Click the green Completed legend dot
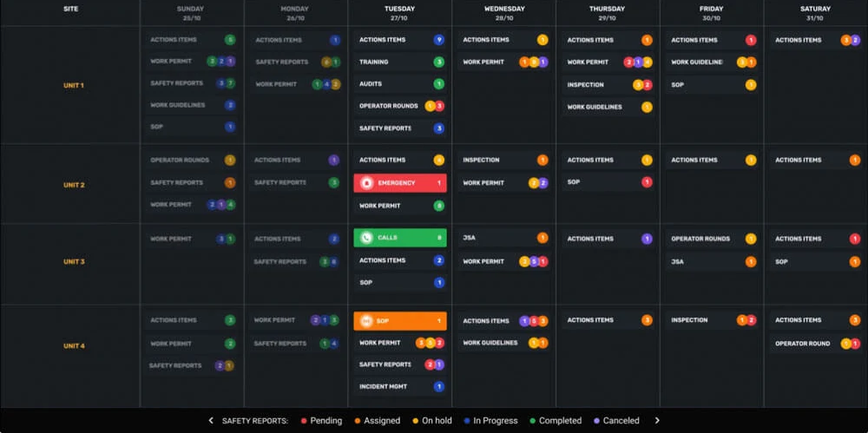 (x=532, y=421)
